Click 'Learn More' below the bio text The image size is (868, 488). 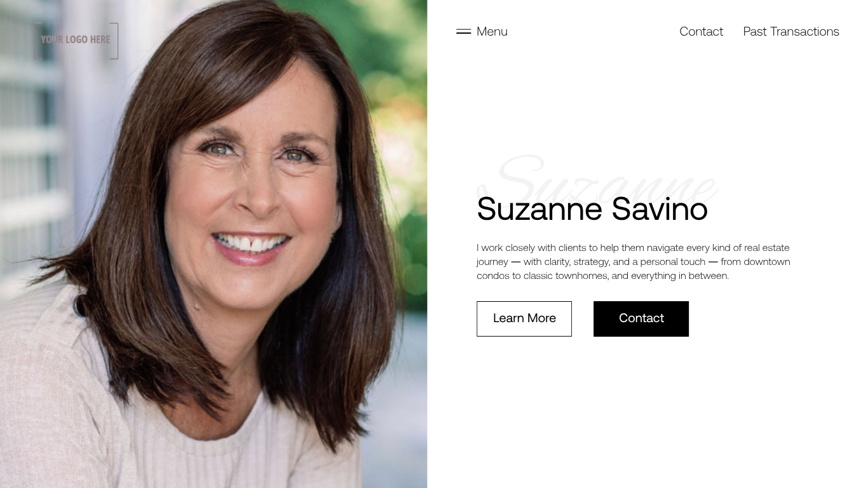(x=524, y=318)
